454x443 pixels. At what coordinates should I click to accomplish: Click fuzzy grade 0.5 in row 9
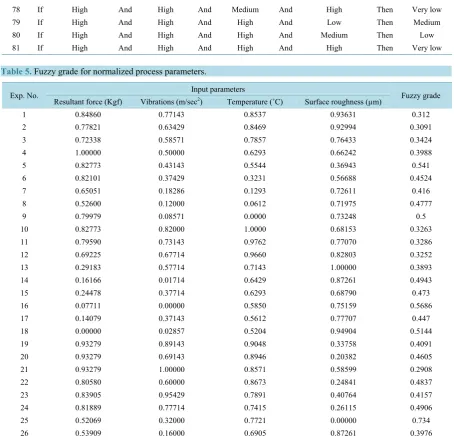[x=421, y=216]
